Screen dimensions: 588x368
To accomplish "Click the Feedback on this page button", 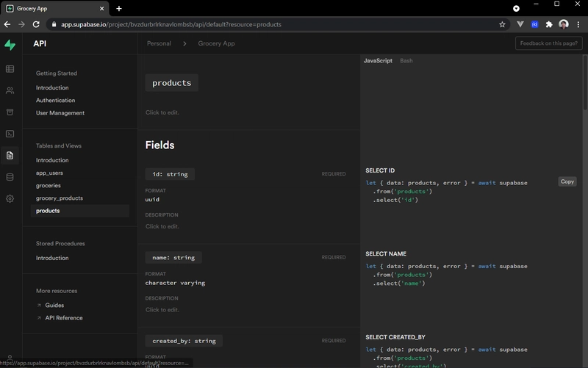I will (548, 43).
